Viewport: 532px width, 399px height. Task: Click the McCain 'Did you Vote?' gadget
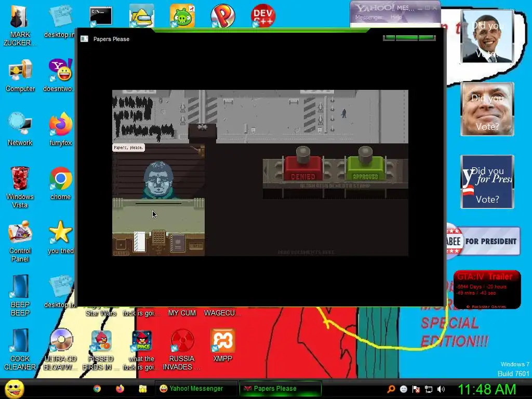pyautogui.click(x=487, y=109)
